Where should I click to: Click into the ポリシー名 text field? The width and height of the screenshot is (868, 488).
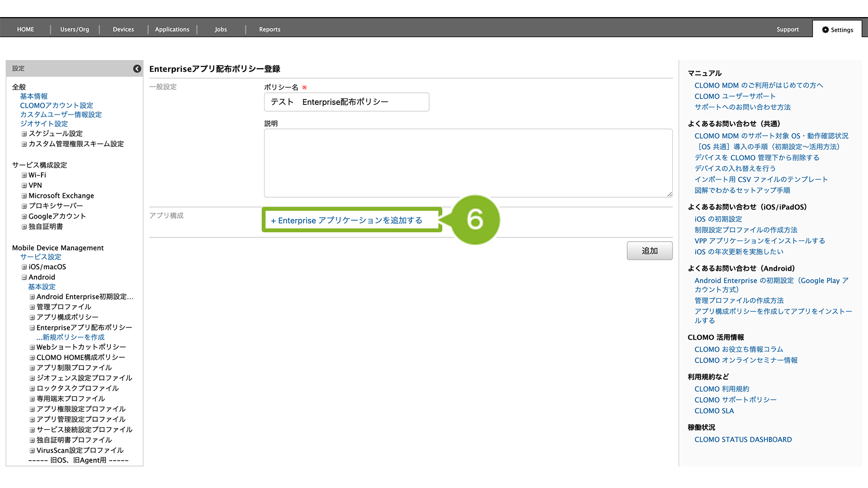(346, 102)
